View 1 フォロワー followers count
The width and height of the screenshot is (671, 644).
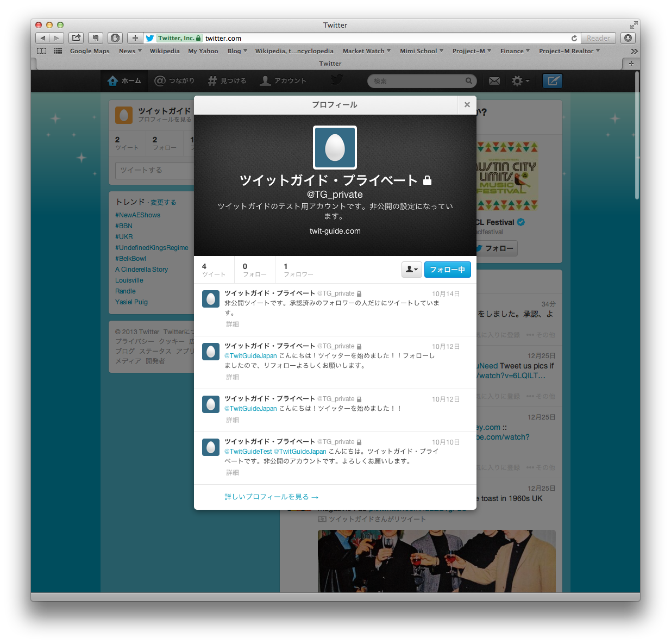[x=298, y=270]
